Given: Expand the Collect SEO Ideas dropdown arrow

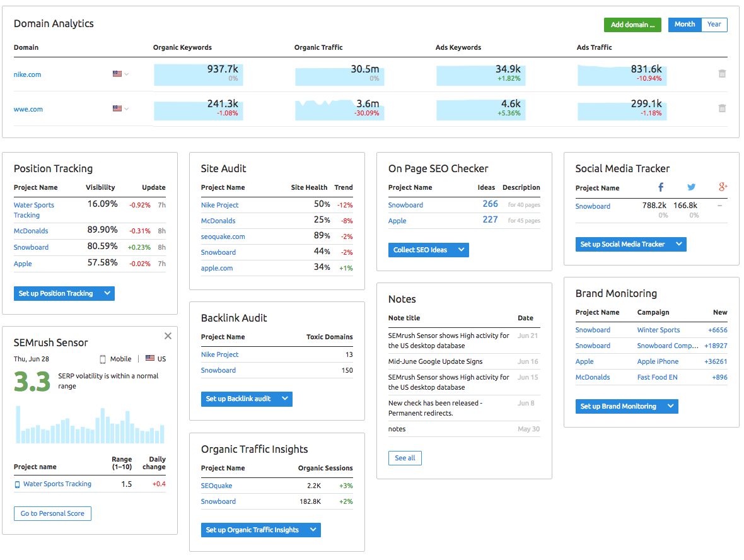Looking at the screenshot, I should point(461,250).
